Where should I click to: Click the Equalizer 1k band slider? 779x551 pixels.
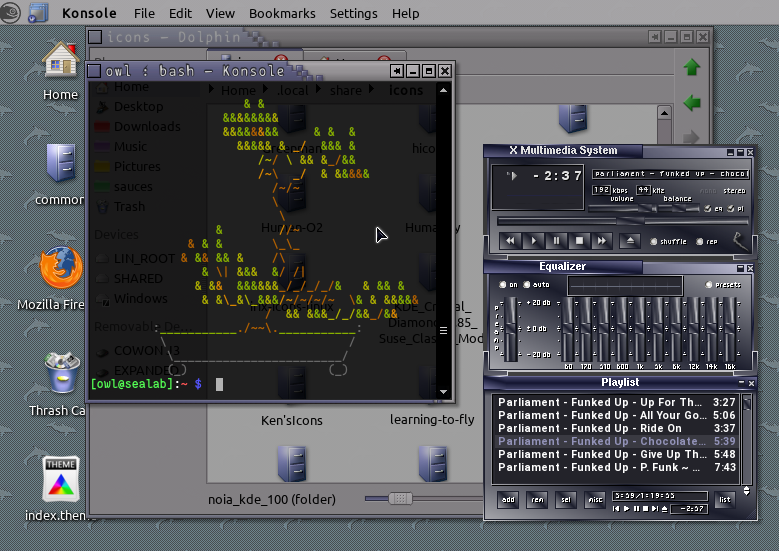640,329
